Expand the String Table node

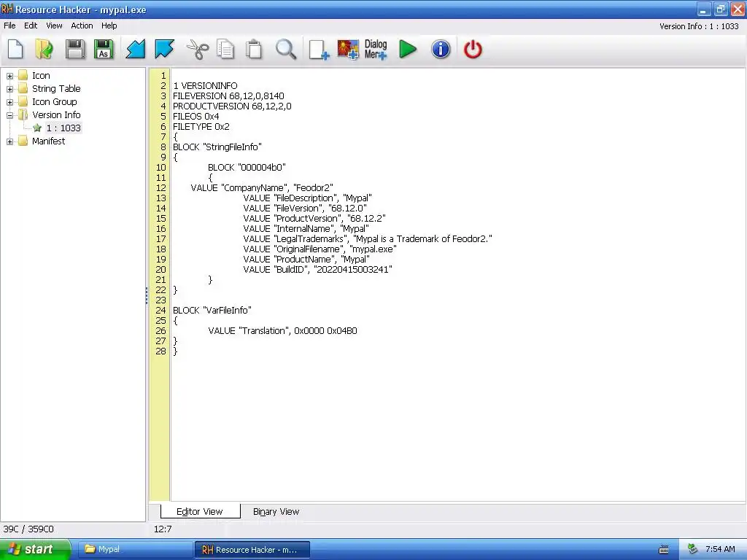[9, 88]
